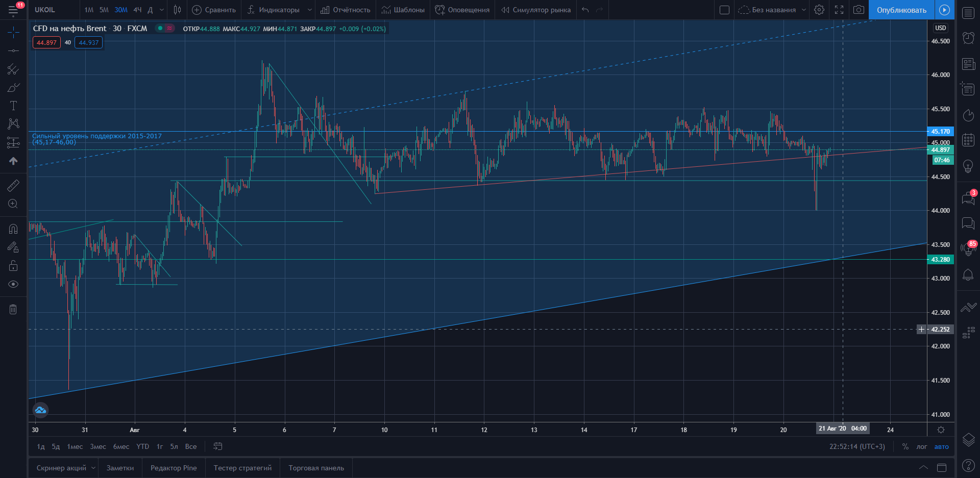
Task: Enter fullscreen mode
Action: (x=839, y=10)
